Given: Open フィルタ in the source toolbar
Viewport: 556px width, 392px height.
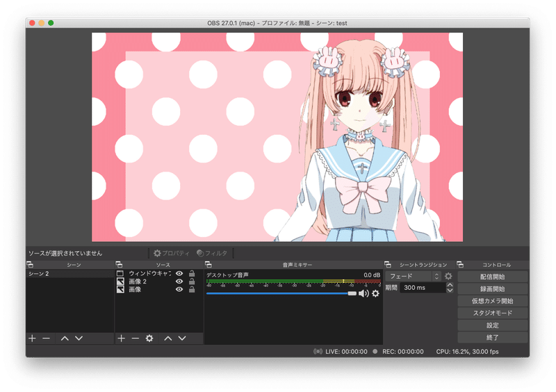Looking at the screenshot, I should coord(212,253).
